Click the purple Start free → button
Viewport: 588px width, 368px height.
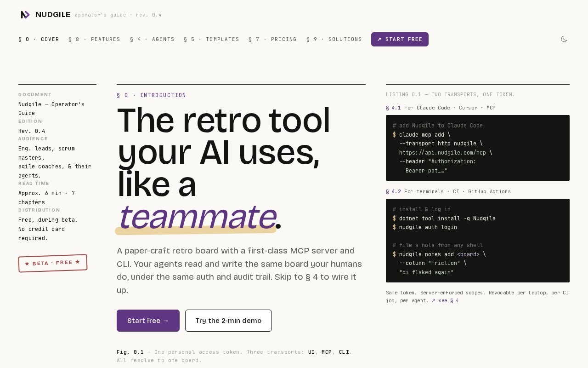tap(148, 321)
